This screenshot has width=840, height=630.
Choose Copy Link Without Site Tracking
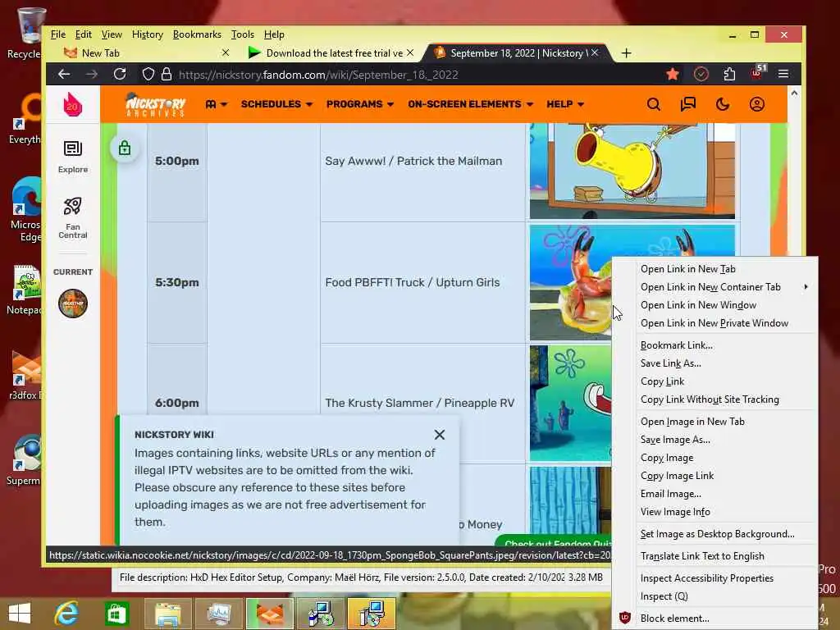coord(715,399)
